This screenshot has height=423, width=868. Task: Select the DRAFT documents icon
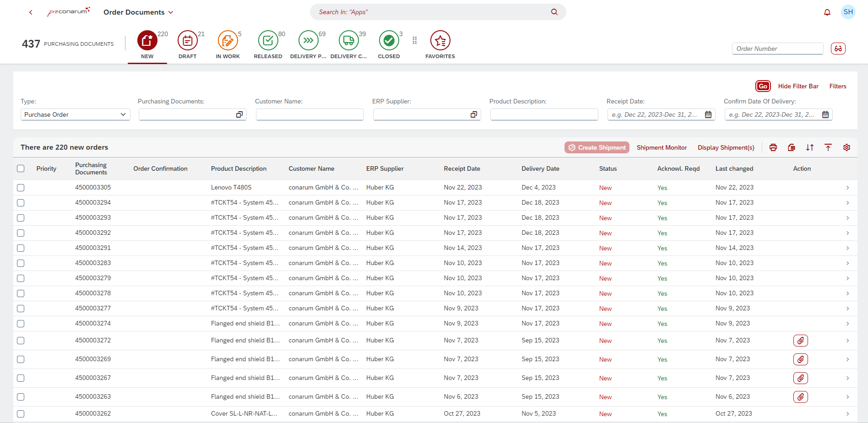187,41
